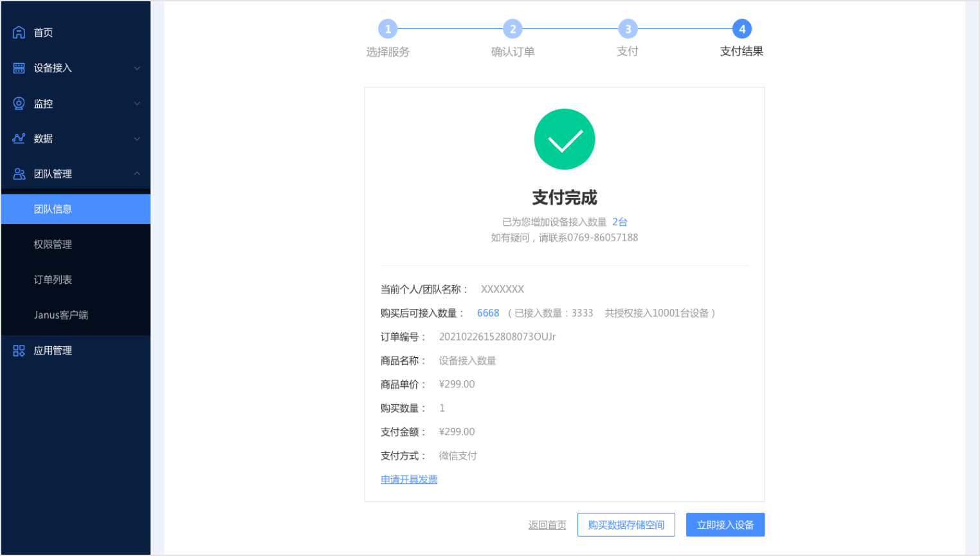Click the data chart icon
This screenshot has height=556, width=980.
click(19, 138)
